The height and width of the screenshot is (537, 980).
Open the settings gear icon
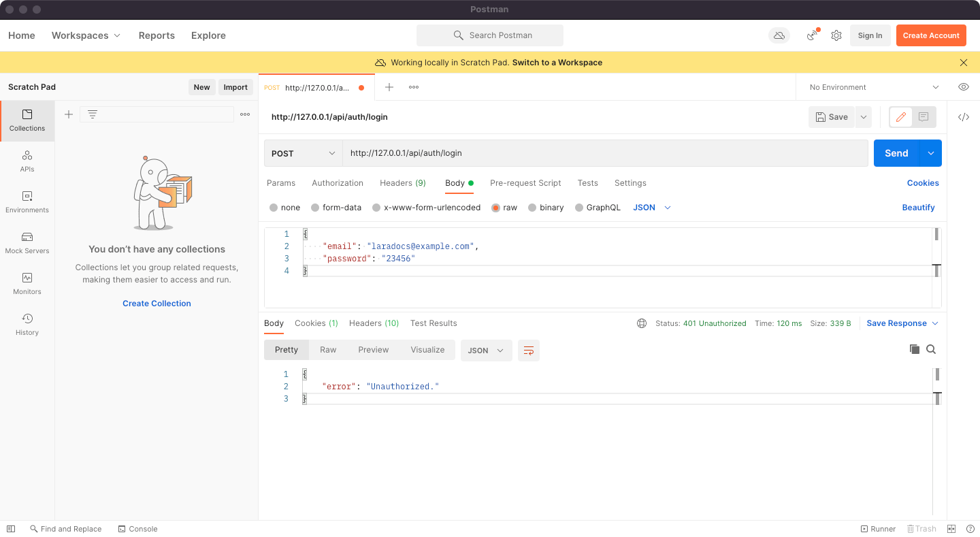(x=836, y=35)
